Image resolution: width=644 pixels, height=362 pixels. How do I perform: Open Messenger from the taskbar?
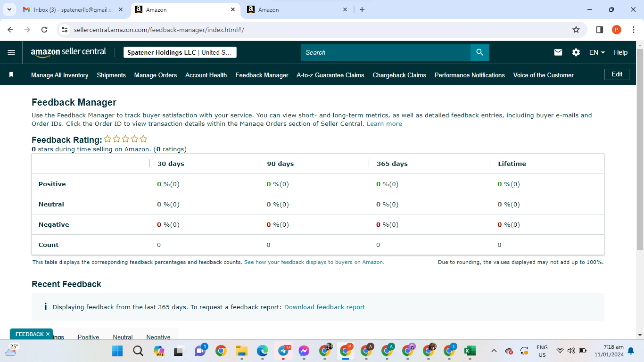pos(304,351)
